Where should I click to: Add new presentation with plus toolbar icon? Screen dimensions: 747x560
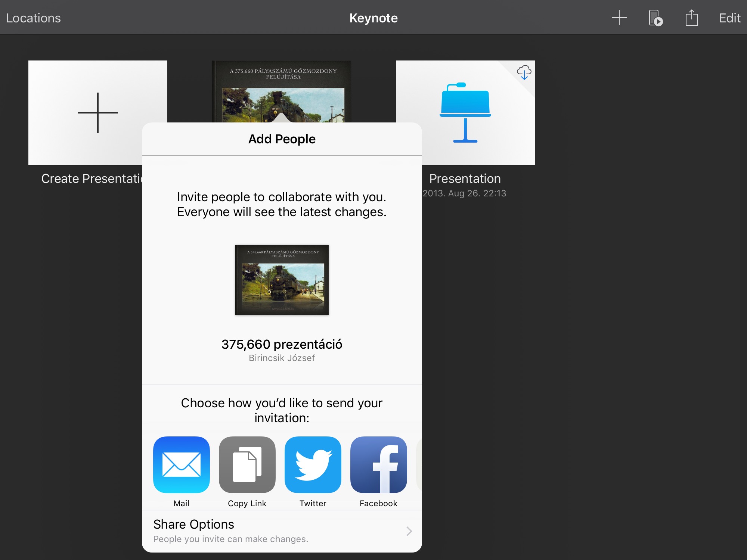point(619,18)
